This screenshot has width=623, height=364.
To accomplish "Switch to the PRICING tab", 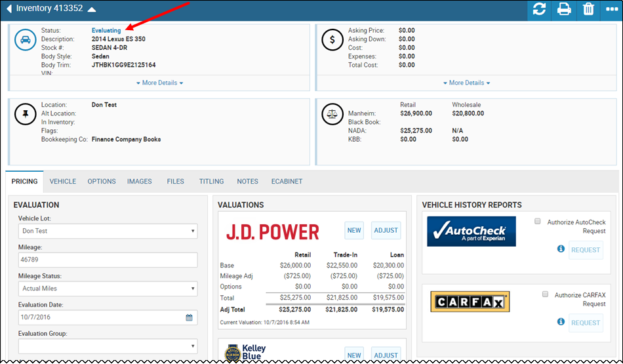I will (25, 181).
